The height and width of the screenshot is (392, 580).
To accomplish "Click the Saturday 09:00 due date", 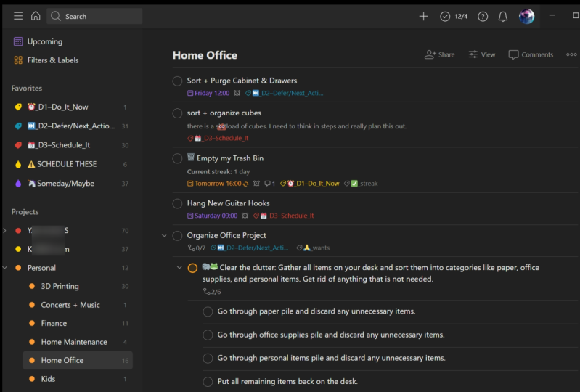I will point(212,216).
